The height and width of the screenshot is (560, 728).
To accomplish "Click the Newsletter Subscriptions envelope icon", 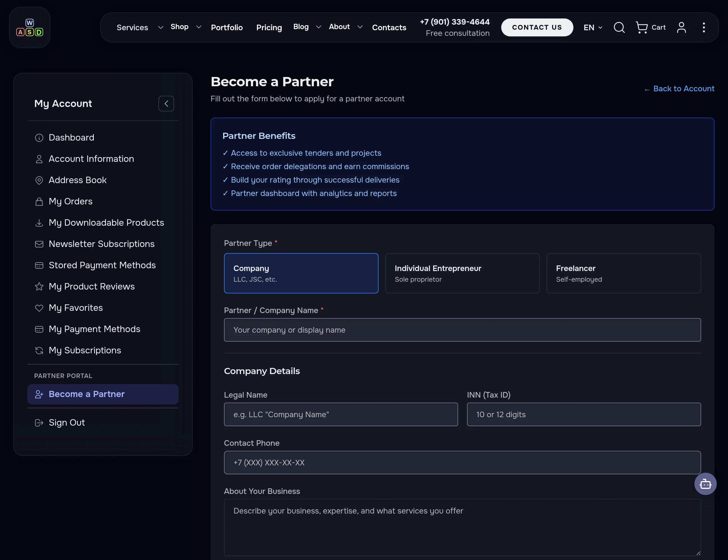I will [39, 244].
